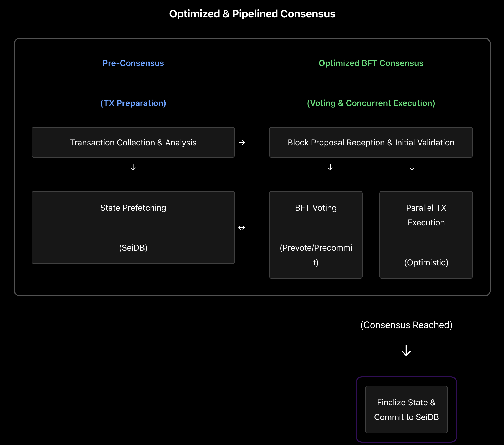Click the down arrow above Parallel TX Execution
This screenshot has height=445, width=504.
click(412, 167)
